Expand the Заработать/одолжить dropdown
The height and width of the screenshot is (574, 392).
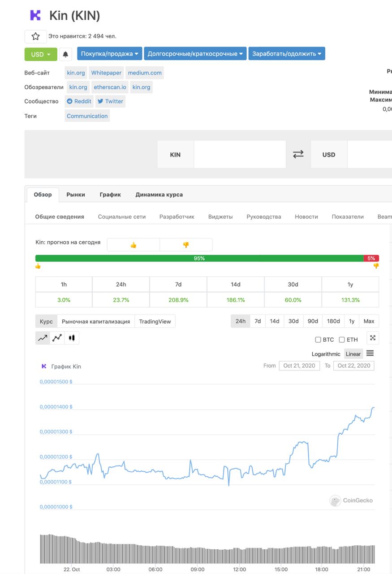(287, 54)
